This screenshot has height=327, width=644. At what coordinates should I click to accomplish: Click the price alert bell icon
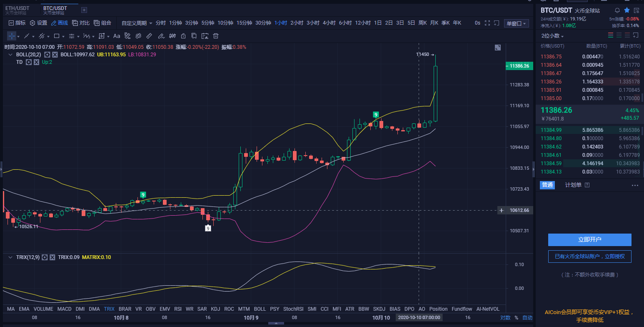click(x=617, y=10)
